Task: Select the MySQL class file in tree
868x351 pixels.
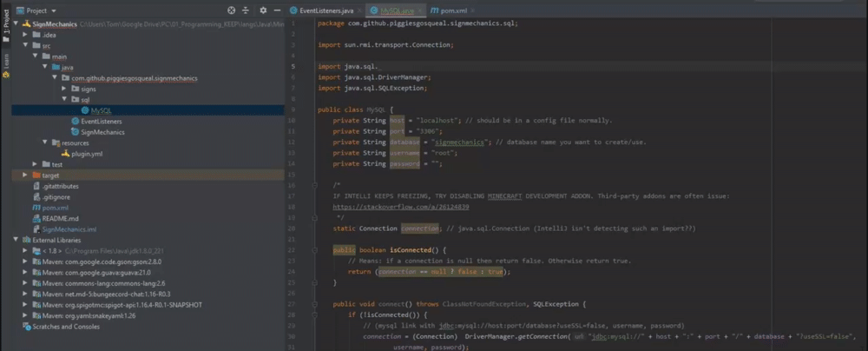Action: coord(101,110)
